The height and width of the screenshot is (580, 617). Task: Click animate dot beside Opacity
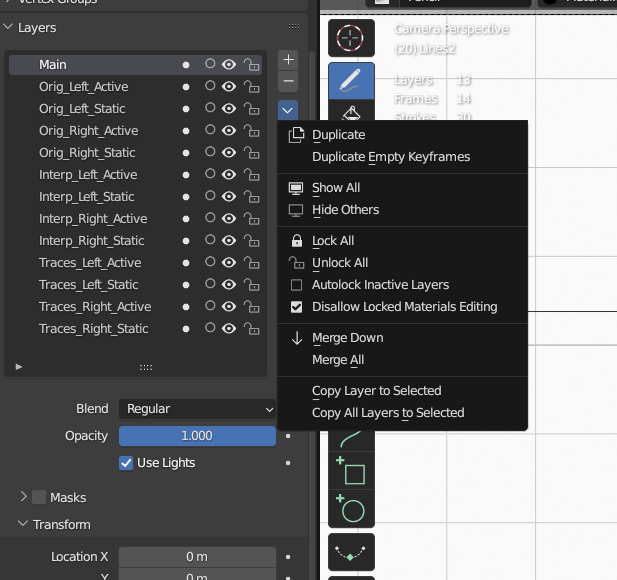pos(288,436)
